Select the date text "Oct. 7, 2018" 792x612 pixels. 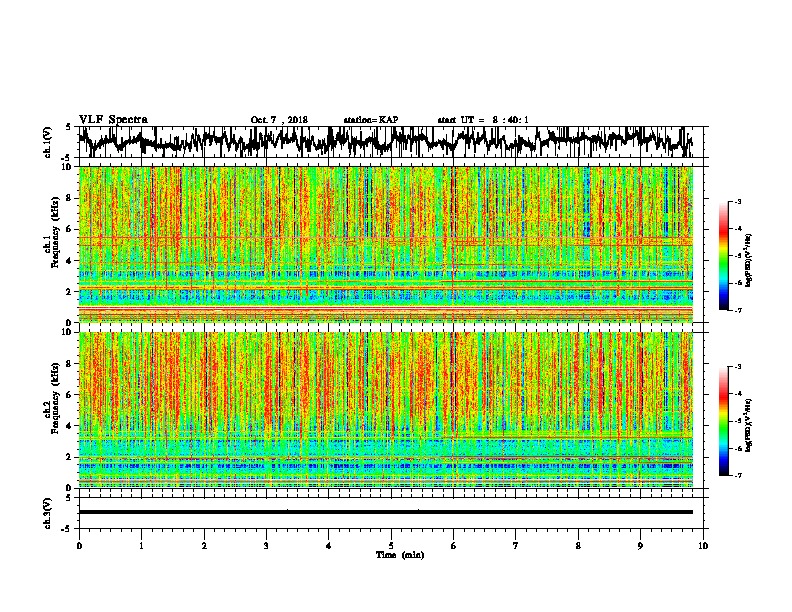(279, 120)
